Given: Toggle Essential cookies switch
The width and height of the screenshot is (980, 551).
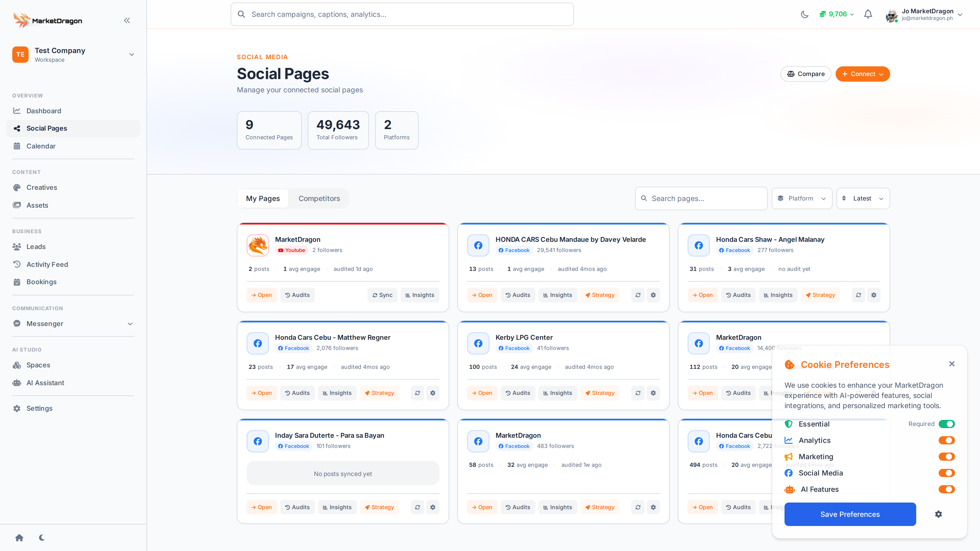Looking at the screenshot, I should (947, 424).
